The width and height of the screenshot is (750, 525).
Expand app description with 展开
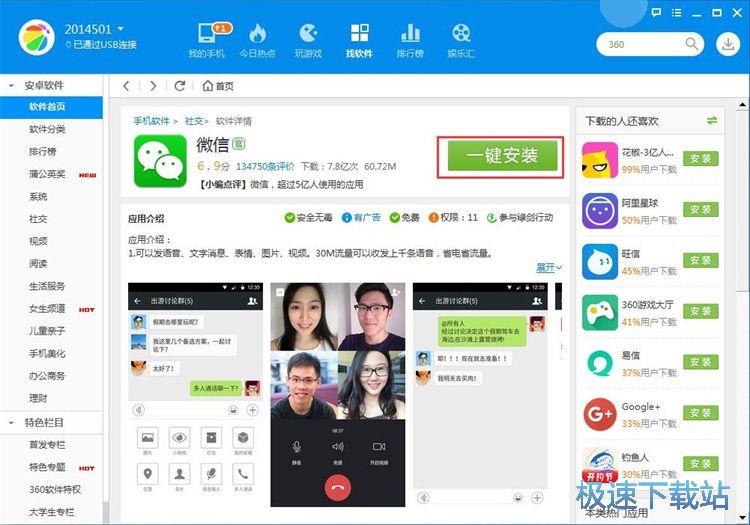tap(549, 267)
